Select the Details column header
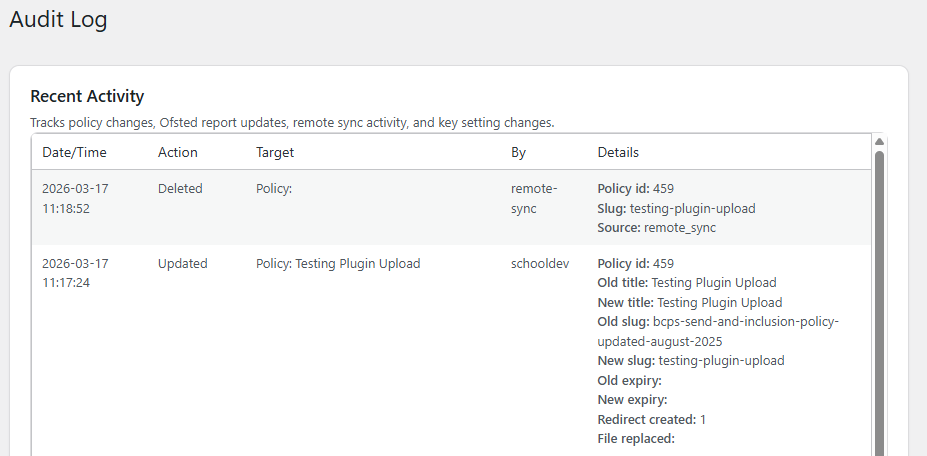Image resolution: width=927 pixels, height=456 pixels. point(618,152)
